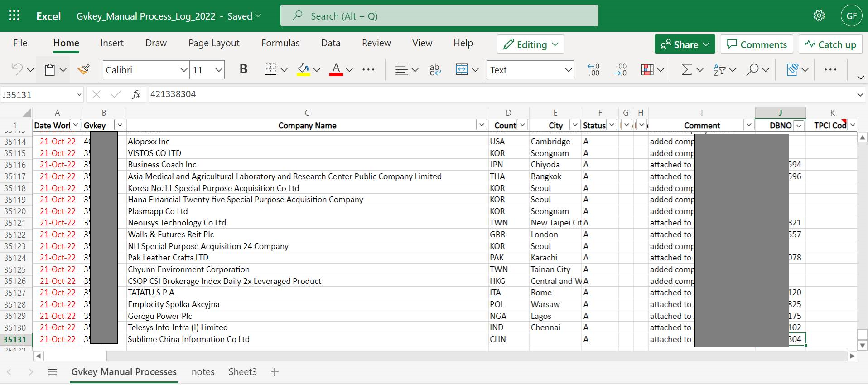Click the AutoSum sigma icon
The height and width of the screenshot is (386, 868).
pyautogui.click(x=686, y=70)
